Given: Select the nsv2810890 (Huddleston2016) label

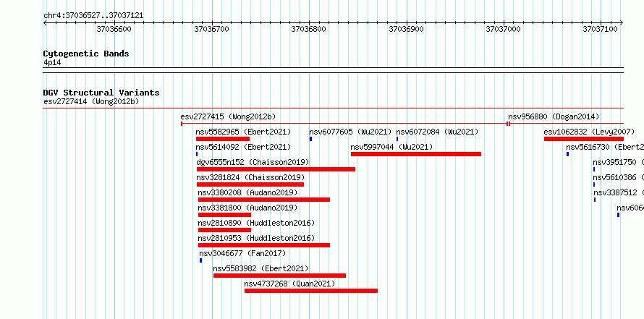Looking at the screenshot, I should 256,223.
